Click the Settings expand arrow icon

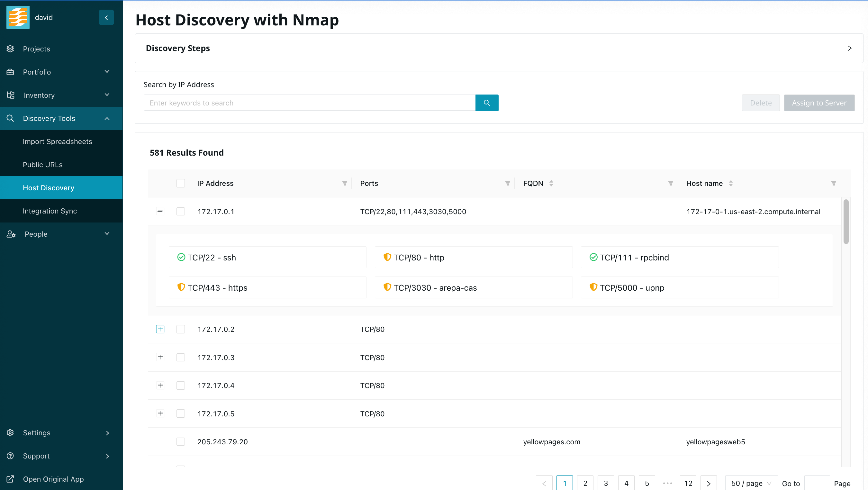(x=107, y=433)
